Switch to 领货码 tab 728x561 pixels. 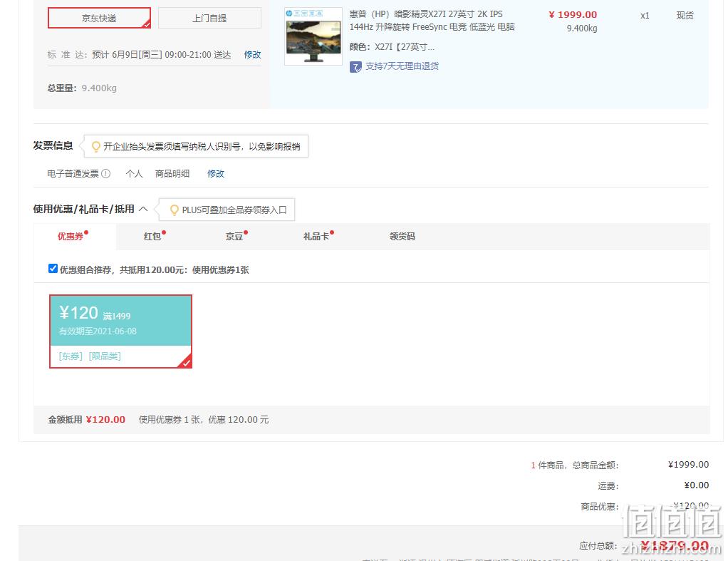[402, 237]
